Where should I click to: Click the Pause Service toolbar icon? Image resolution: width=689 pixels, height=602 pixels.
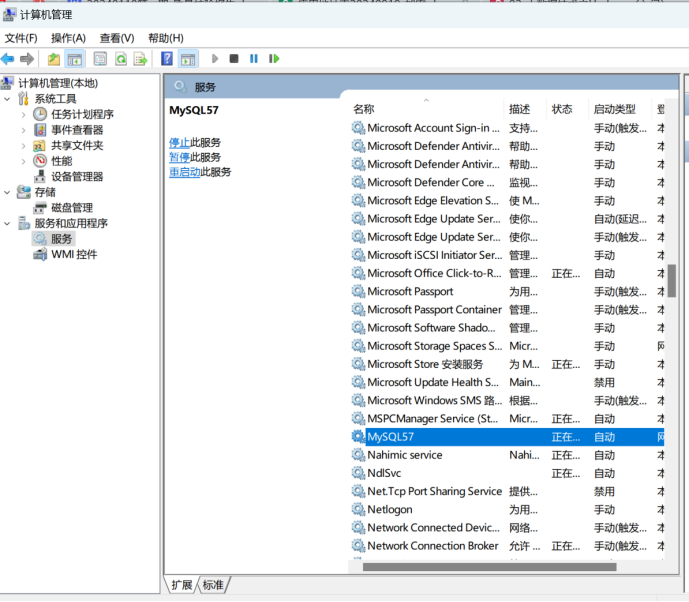[x=253, y=59]
